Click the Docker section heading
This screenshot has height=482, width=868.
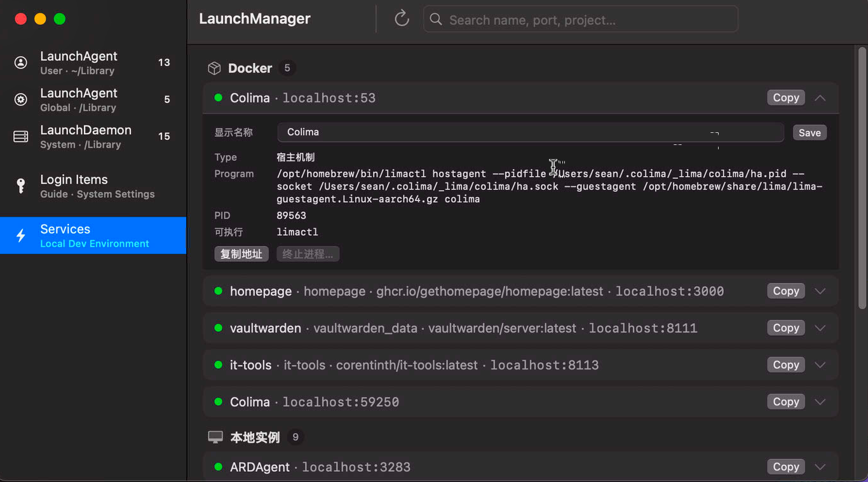(x=250, y=68)
